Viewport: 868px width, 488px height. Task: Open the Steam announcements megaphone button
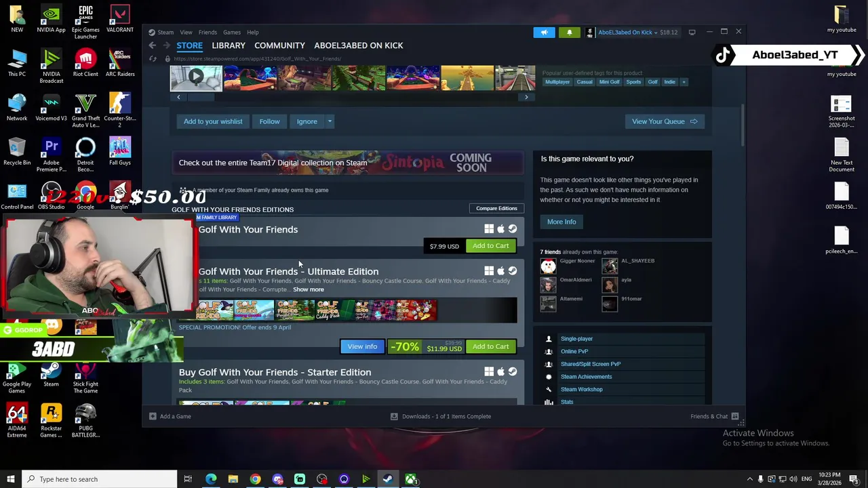545,32
